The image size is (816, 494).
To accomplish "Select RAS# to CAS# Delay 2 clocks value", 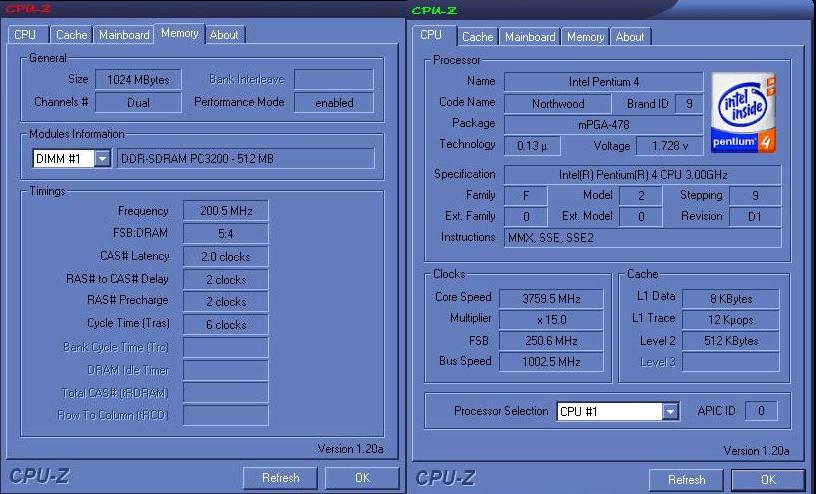I will point(226,280).
